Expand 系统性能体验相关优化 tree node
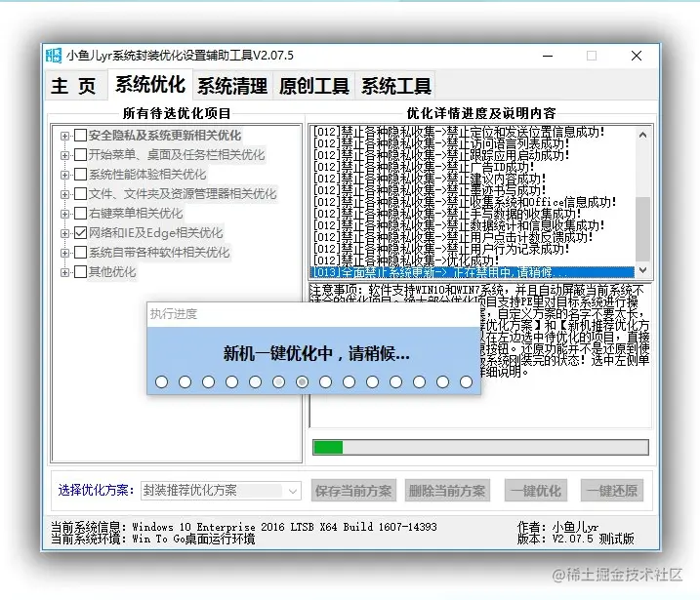Image resolution: width=700 pixels, height=600 pixels. [x=64, y=175]
